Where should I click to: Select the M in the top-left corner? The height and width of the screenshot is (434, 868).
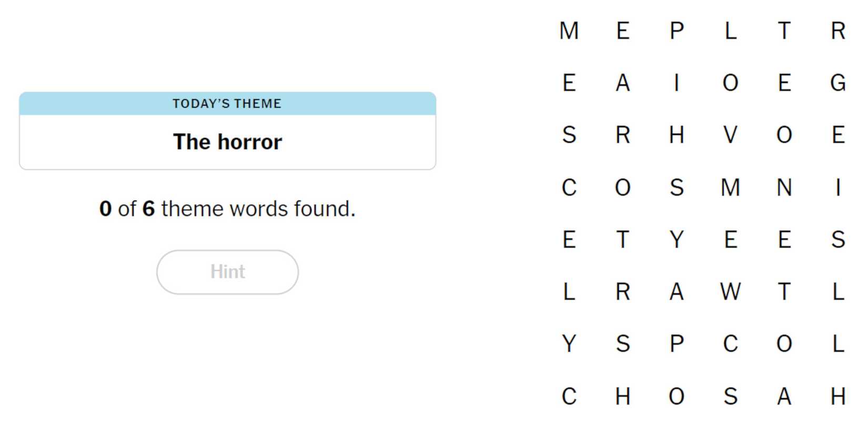pos(569,31)
